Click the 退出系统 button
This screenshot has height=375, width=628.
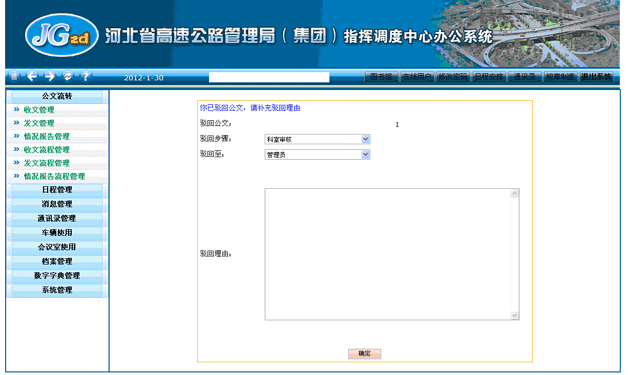coord(596,77)
